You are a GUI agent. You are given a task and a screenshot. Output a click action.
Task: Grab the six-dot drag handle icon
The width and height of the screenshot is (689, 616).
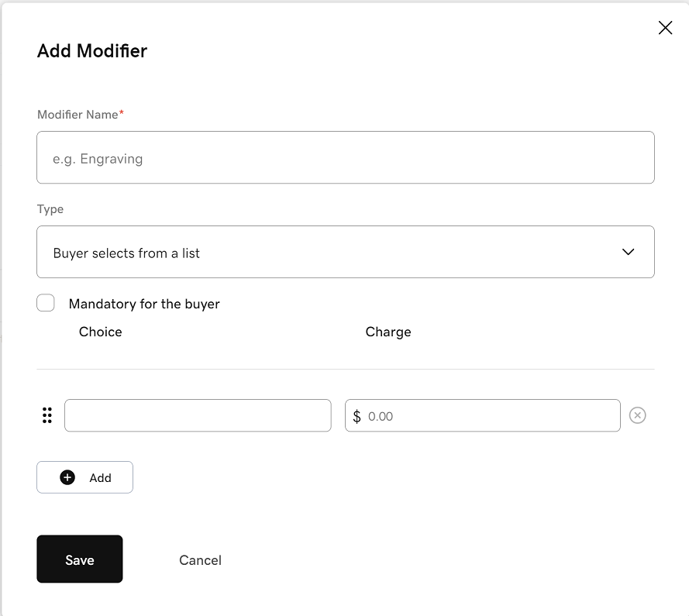47,415
